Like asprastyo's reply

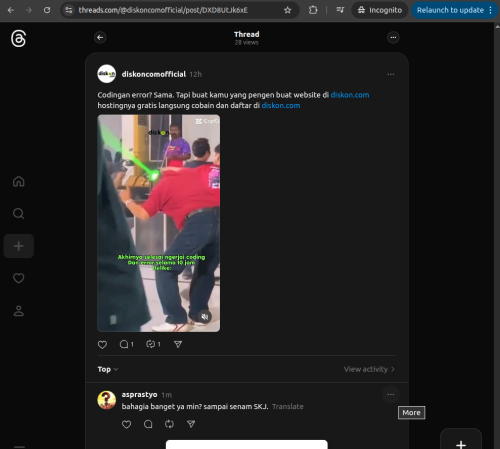(126, 424)
